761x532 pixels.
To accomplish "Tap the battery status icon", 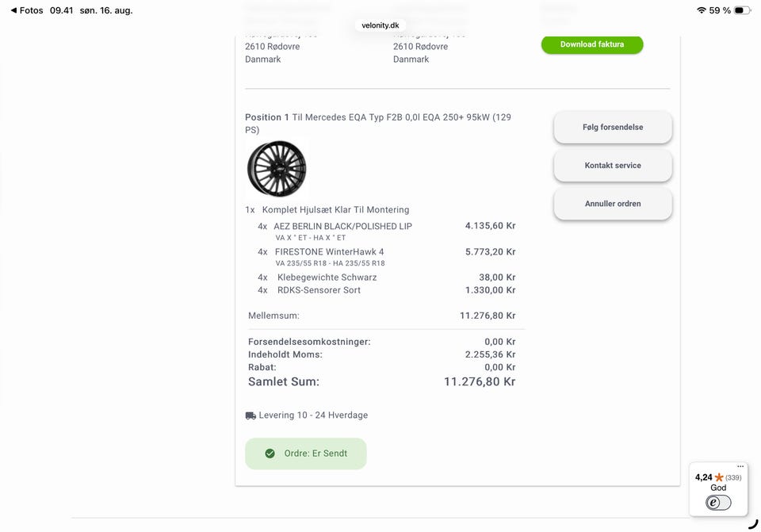I will (x=742, y=10).
